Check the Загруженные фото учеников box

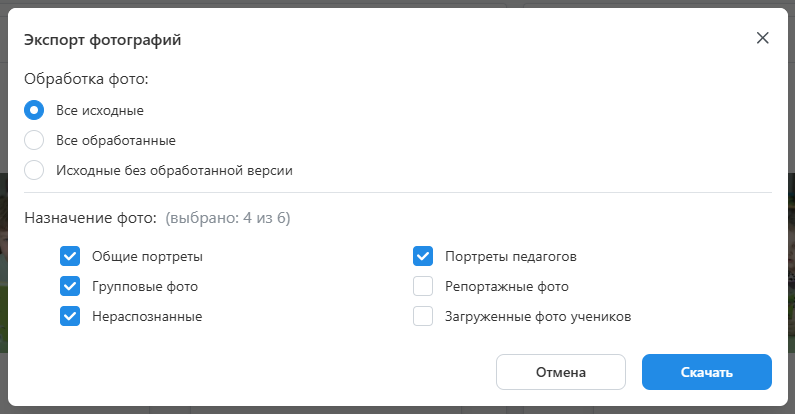coord(423,316)
